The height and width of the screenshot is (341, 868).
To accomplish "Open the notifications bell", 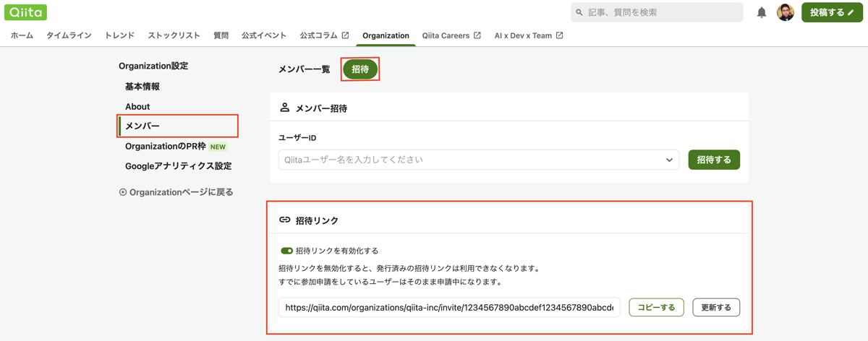I will [762, 12].
